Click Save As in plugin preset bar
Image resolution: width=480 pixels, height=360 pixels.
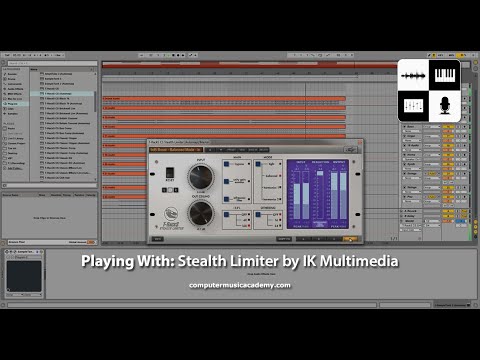point(253,150)
